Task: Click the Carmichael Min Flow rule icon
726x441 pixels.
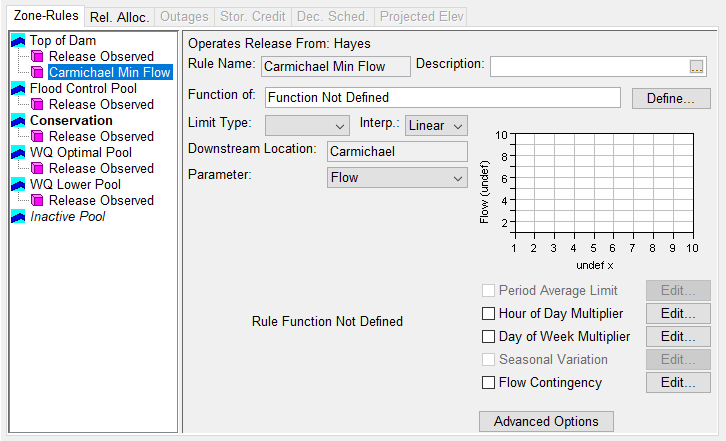Action: [x=38, y=73]
